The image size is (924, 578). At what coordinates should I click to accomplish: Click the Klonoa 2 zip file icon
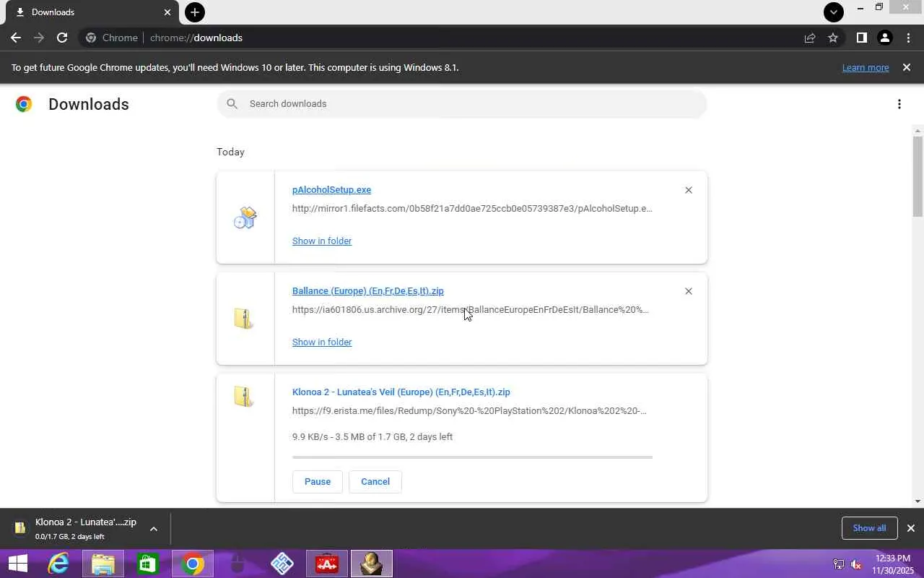tap(244, 397)
